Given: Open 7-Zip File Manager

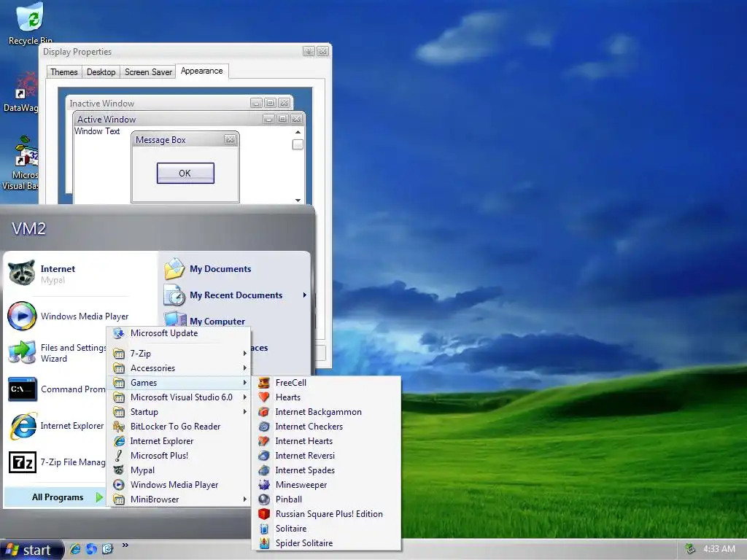Looking at the screenshot, I should tap(56, 462).
